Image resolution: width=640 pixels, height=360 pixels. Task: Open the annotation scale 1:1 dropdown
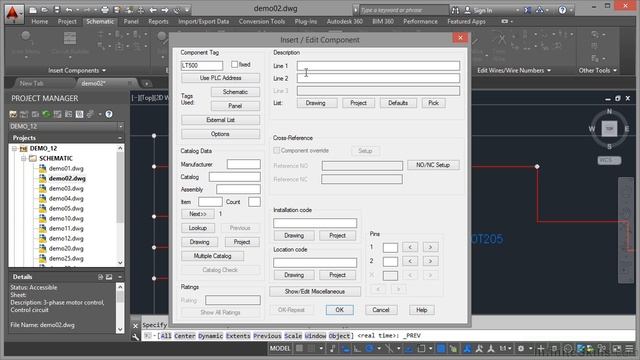[506, 349]
